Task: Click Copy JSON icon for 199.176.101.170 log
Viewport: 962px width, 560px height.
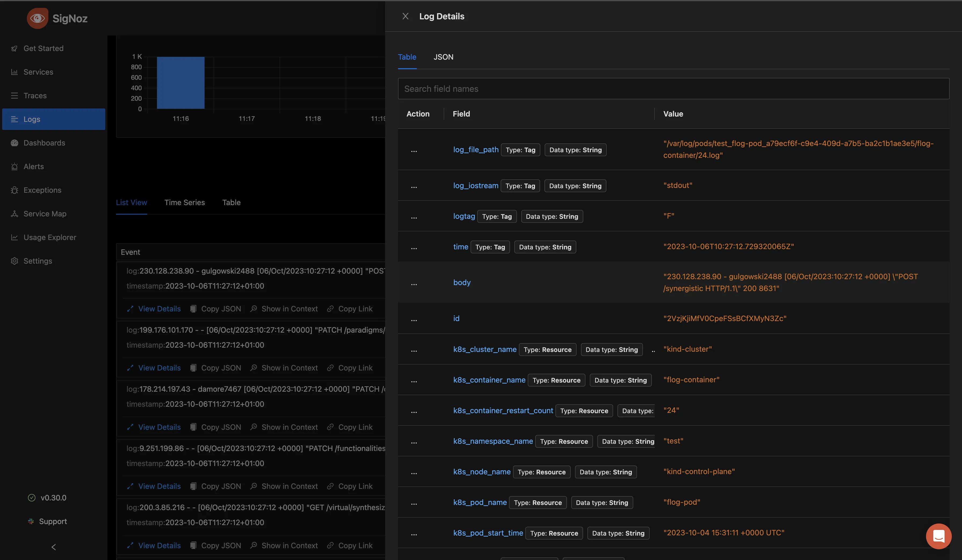Action: (194, 368)
